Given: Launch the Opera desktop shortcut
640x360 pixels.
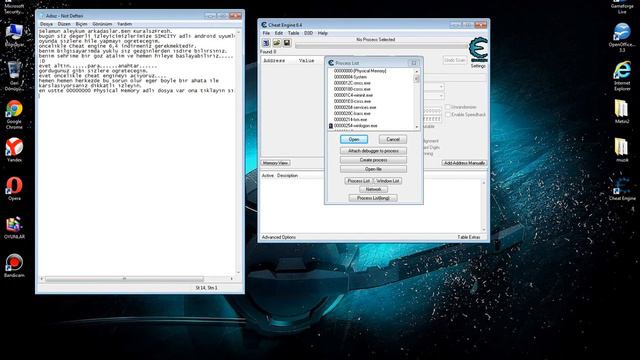Looking at the screenshot, I should tap(14, 188).
